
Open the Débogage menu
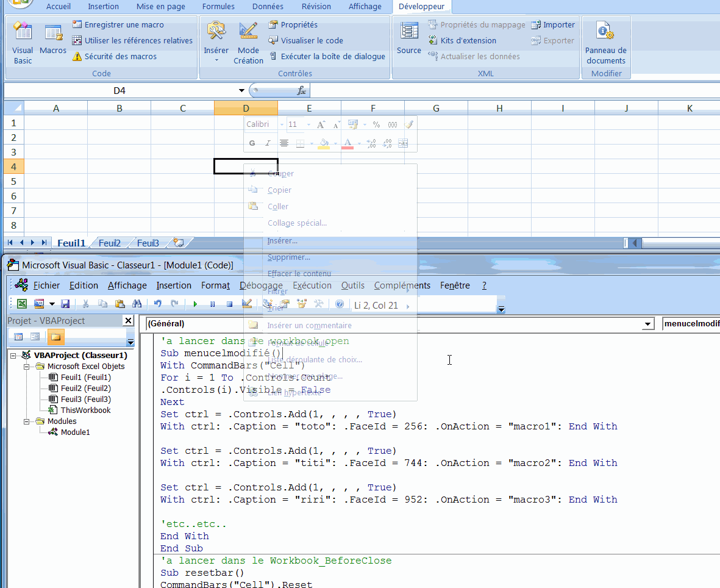point(261,285)
